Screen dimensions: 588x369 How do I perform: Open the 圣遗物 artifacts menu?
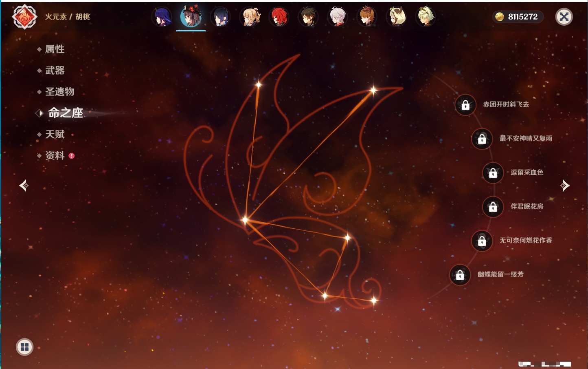[59, 92]
